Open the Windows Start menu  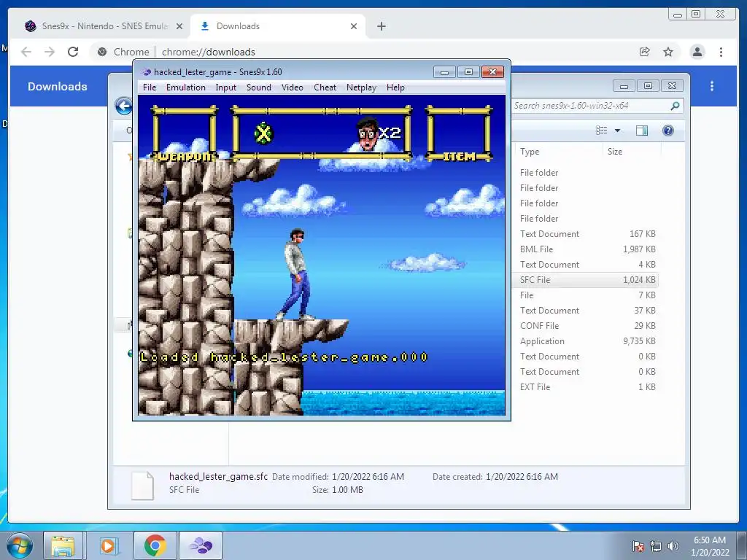click(x=20, y=545)
